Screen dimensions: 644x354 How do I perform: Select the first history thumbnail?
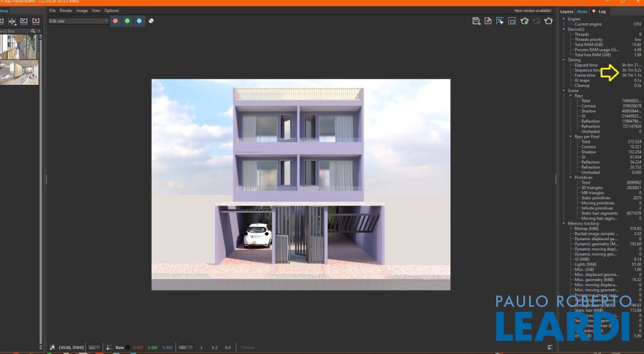pos(19,47)
